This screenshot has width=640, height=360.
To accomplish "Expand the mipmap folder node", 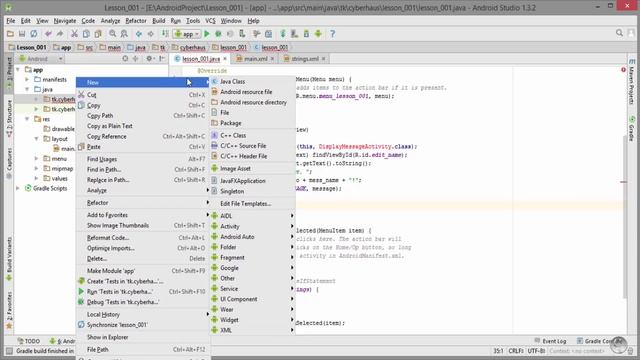I will pos(36,169).
